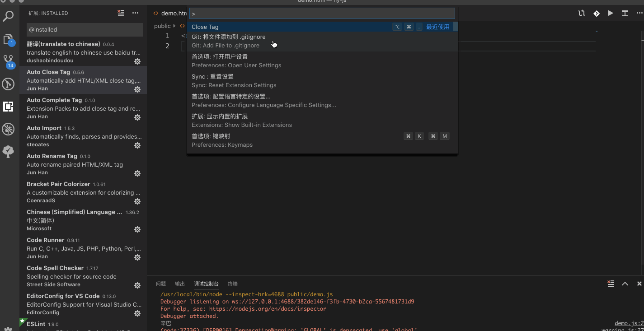Select the Auto Rename Tag extension
The height and width of the screenshot is (331, 644).
click(83, 164)
